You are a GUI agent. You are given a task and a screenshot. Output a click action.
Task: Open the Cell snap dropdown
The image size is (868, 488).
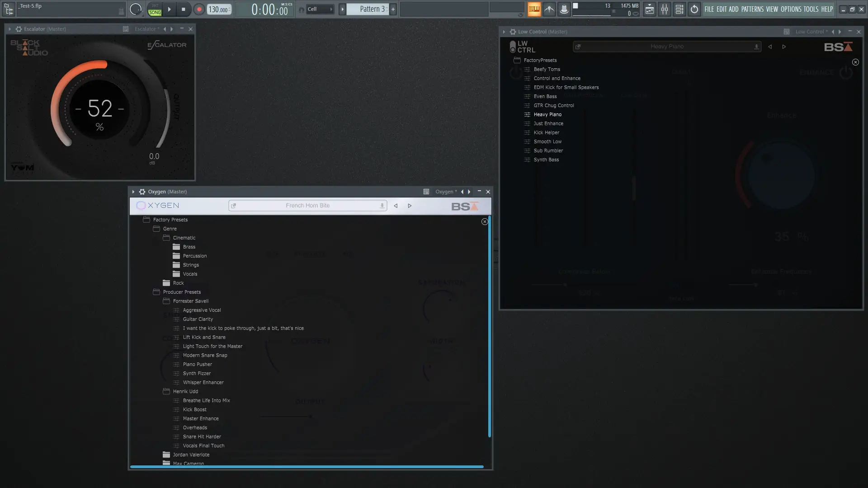point(320,9)
